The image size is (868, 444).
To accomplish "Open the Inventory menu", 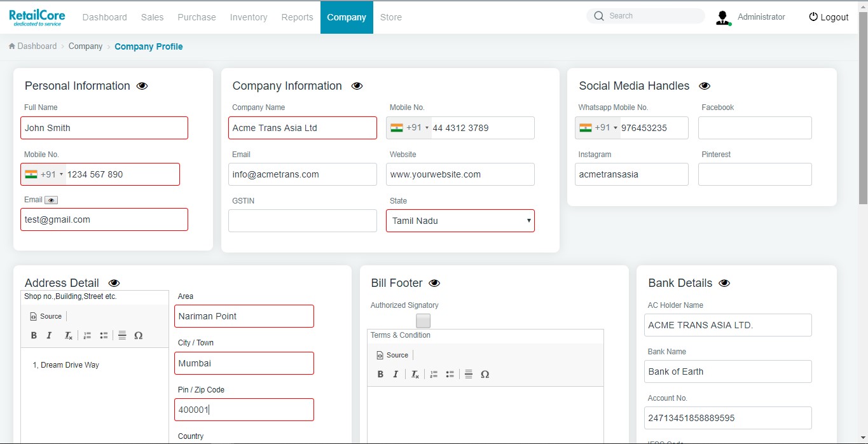I will (249, 17).
